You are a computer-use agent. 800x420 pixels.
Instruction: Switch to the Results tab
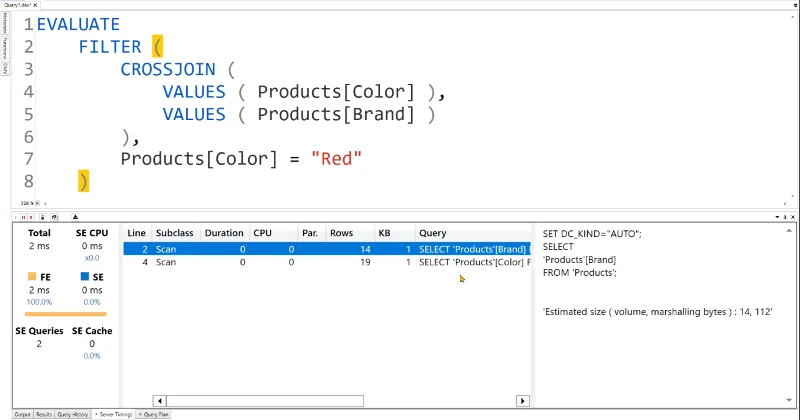pos(44,414)
